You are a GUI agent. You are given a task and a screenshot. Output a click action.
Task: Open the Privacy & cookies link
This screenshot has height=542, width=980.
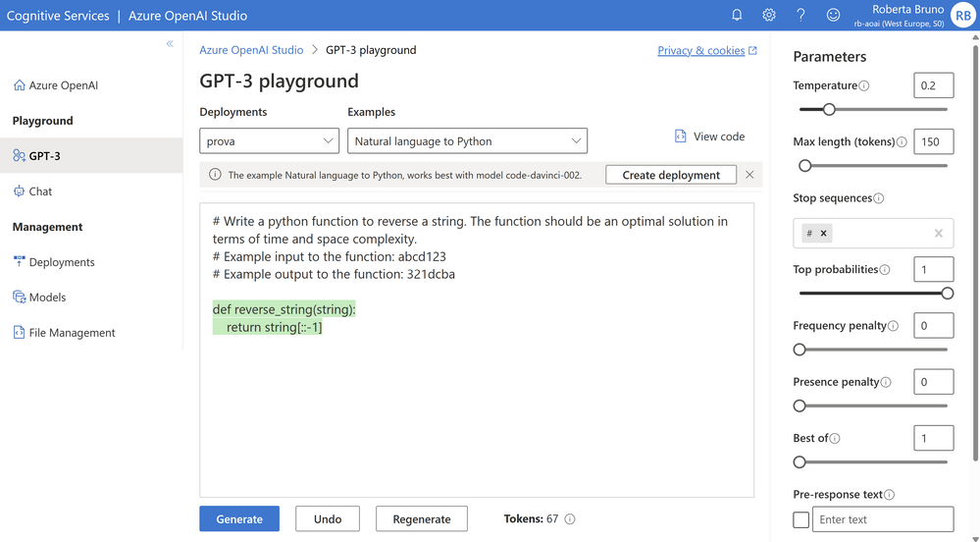pos(701,51)
